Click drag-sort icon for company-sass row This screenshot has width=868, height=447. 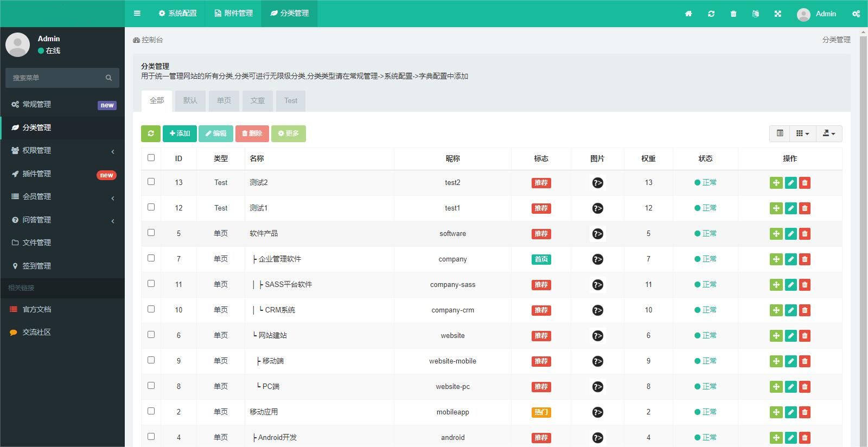[776, 285]
